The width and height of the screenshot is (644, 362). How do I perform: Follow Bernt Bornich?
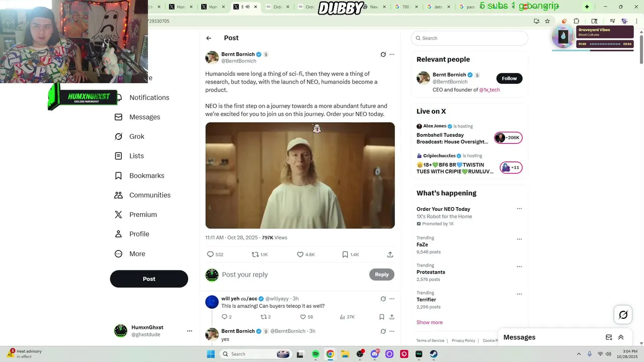coord(509,78)
